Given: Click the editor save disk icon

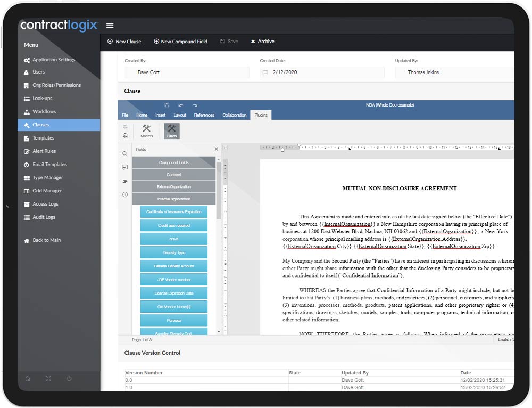Looking at the screenshot, I should pos(167,105).
